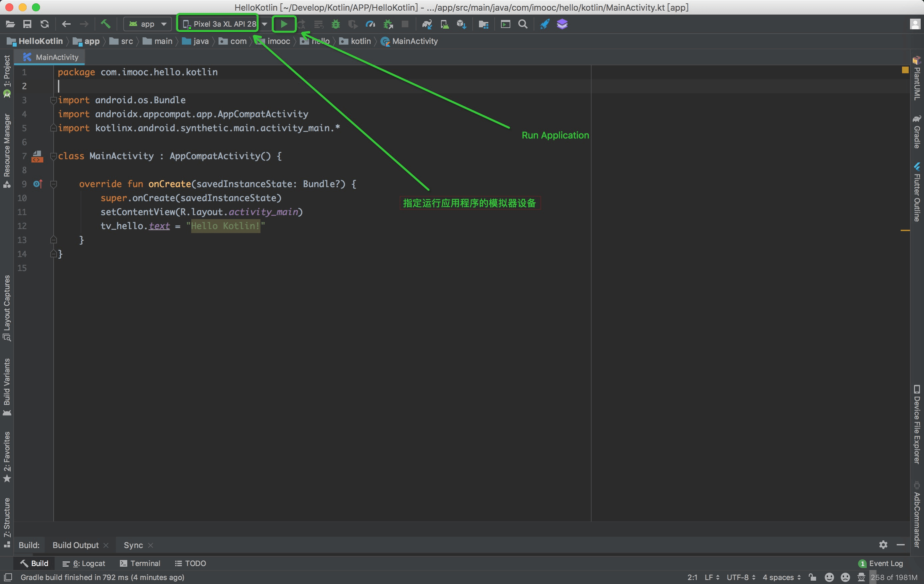Screen dimensions: 924x584
Task: Toggle tool window bars icon at bottom left
Action: point(8,577)
